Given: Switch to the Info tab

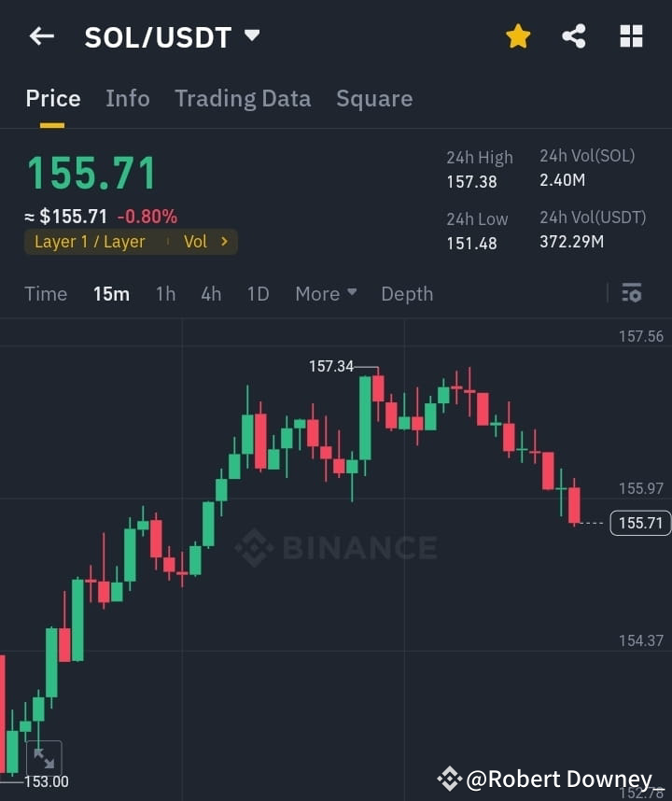Looking at the screenshot, I should [128, 98].
